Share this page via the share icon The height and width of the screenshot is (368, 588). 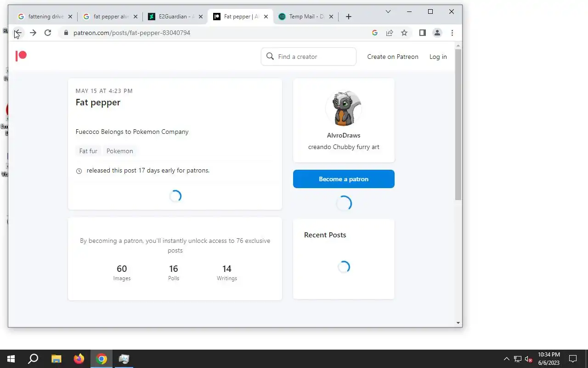390,33
